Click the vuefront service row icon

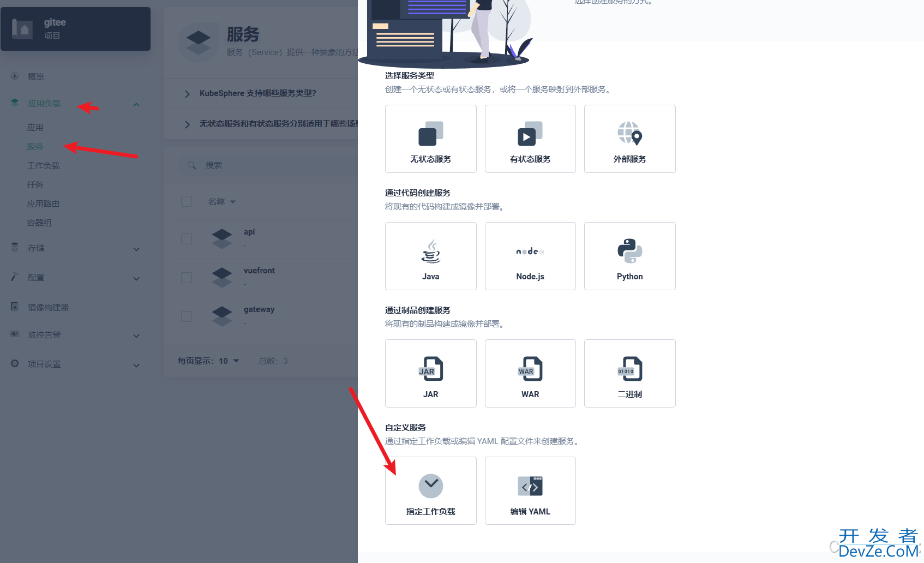tap(222, 277)
